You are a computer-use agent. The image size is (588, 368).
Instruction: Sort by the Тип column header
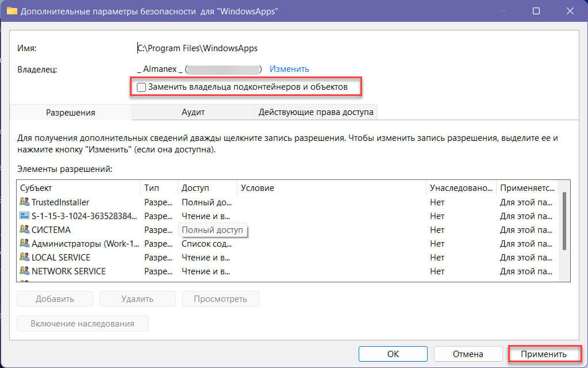tap(159, 188)
